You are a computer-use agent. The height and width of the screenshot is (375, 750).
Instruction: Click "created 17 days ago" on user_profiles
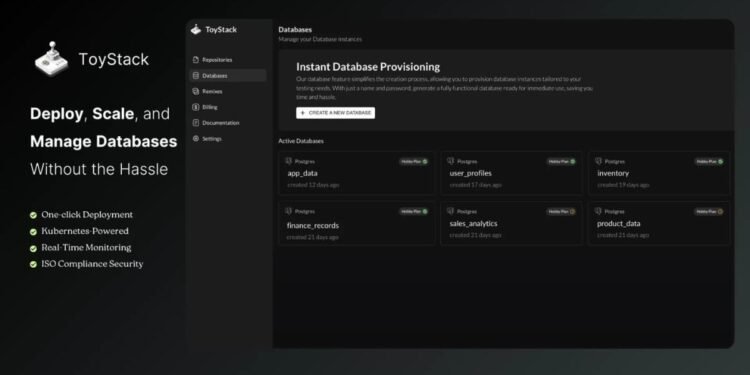(x=475, y=185)
